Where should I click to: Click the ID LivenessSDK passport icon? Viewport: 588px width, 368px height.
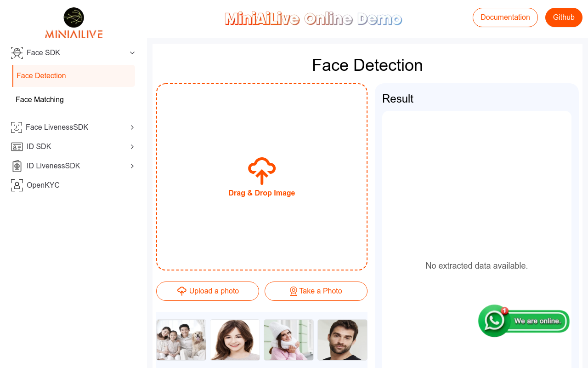click(x=17, y=166)
